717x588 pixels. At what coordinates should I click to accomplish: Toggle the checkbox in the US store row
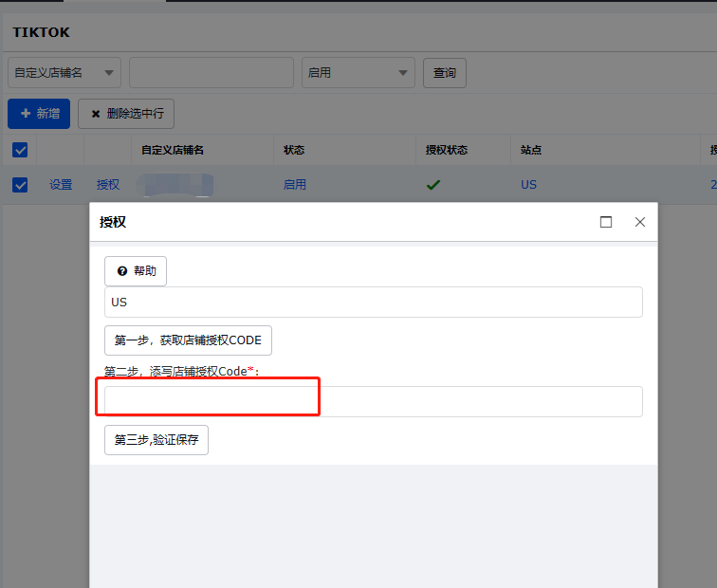[x=20, y=185]
